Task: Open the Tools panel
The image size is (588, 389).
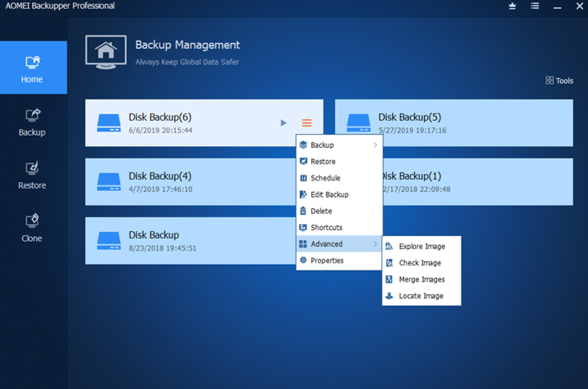Action: click(x=559, y=81)
